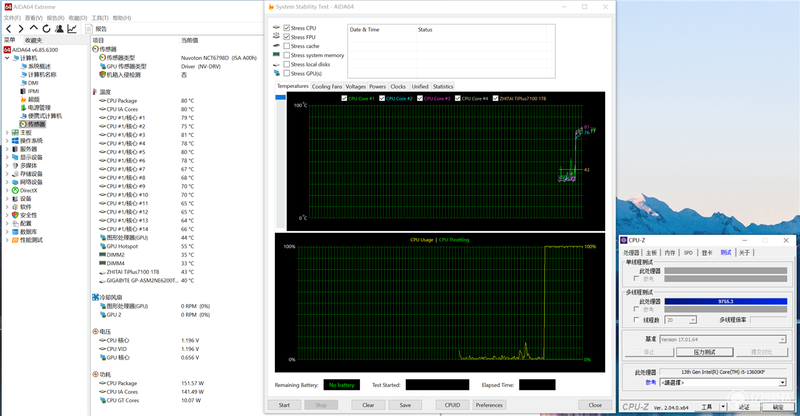
Task: Click the 报告 report document icon
Action: click(89, 29)
